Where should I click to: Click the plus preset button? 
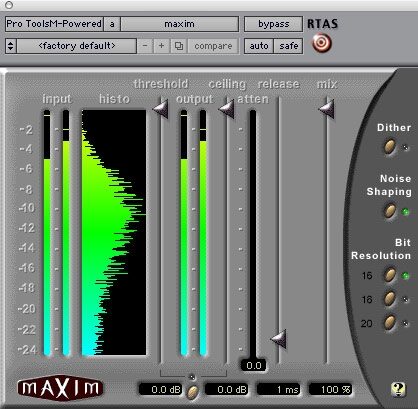(161, 46)
